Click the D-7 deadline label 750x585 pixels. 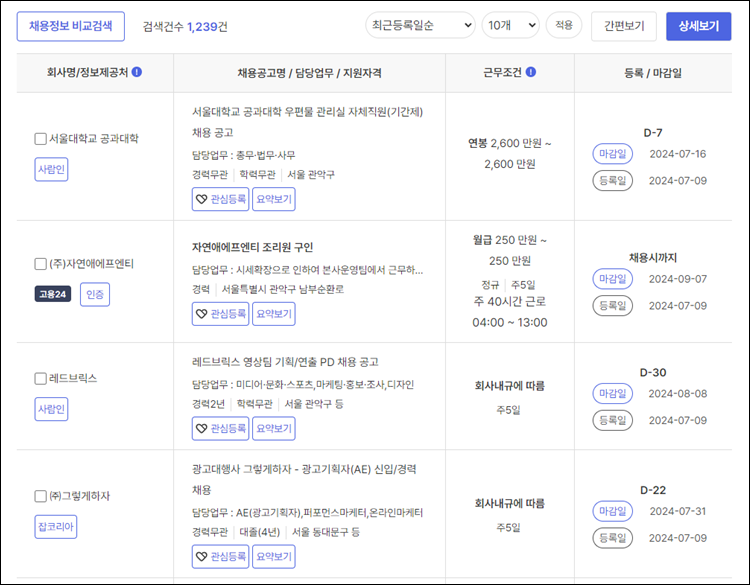pyautogui.click(x=653, y=132)
